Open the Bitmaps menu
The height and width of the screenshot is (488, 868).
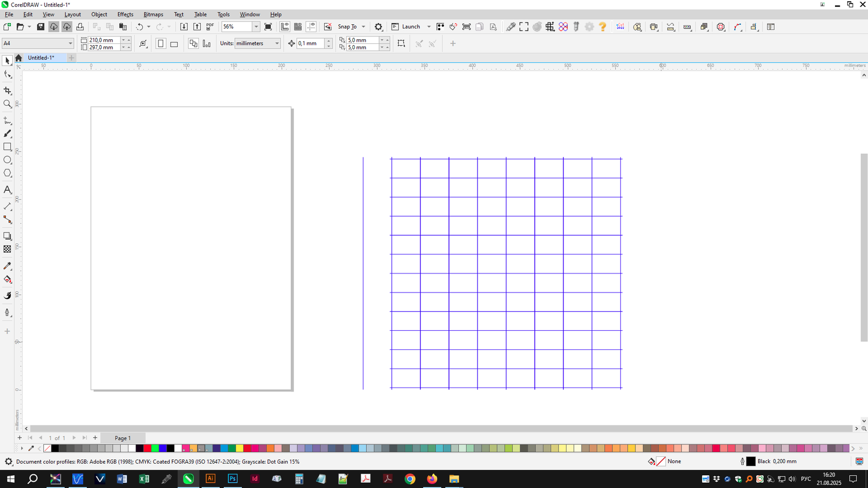pyautogui.click(x=153, y=14)
